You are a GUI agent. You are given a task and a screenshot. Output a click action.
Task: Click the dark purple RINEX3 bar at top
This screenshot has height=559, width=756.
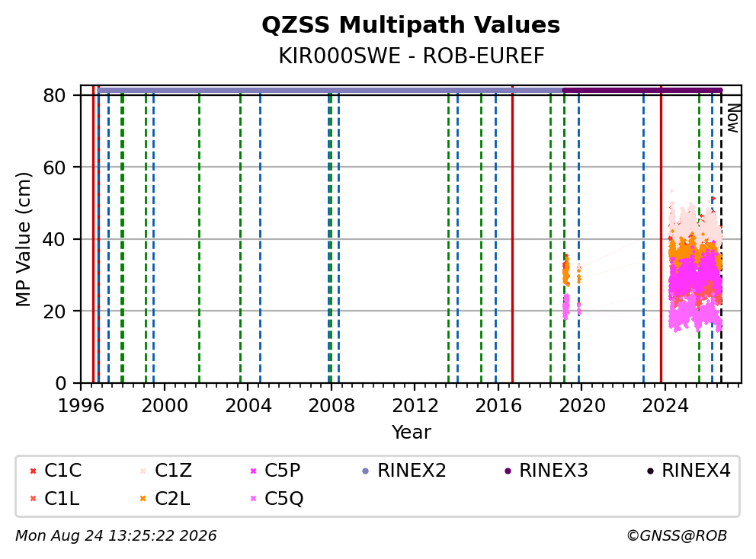pyautogui.click(x=642, y=90)
